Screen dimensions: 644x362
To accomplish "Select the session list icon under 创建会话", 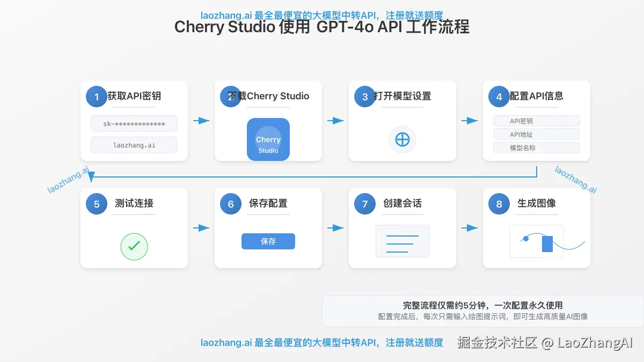I will (x=402, y=241).
